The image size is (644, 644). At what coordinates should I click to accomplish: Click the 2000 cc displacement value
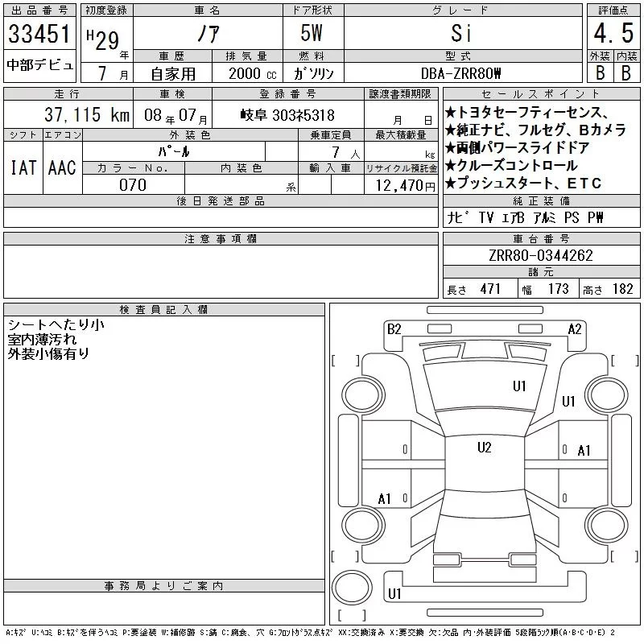[253, 74]
